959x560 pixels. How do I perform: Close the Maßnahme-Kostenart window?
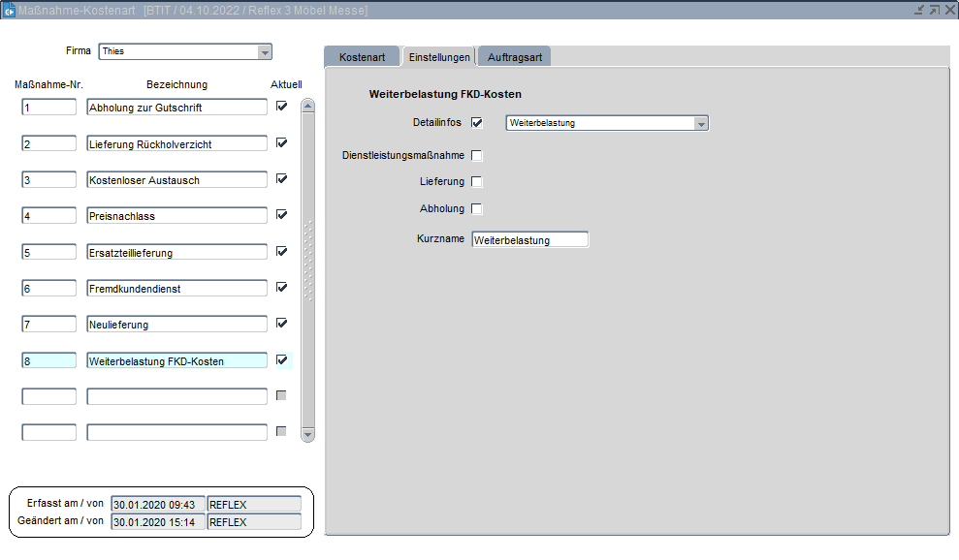[949, 10]
